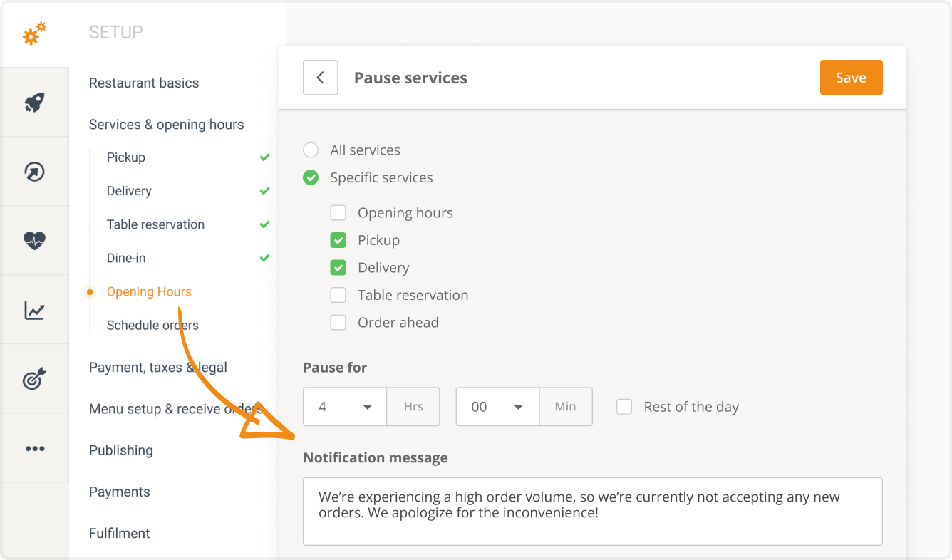Open the line chart reports icon
The image size is (952, 560).
34,310
